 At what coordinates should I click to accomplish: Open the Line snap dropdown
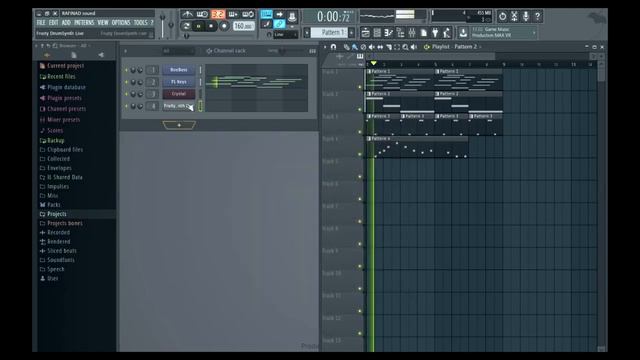(285, 35)
